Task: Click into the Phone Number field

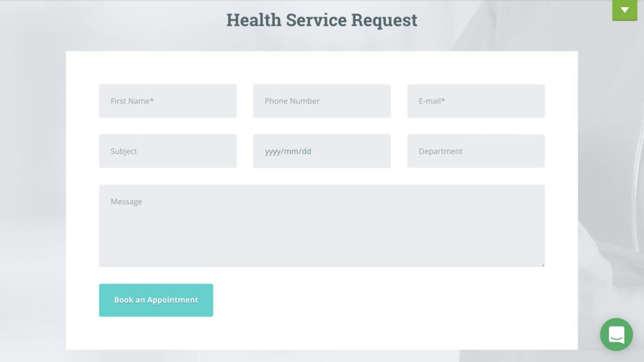Action: 321,100
